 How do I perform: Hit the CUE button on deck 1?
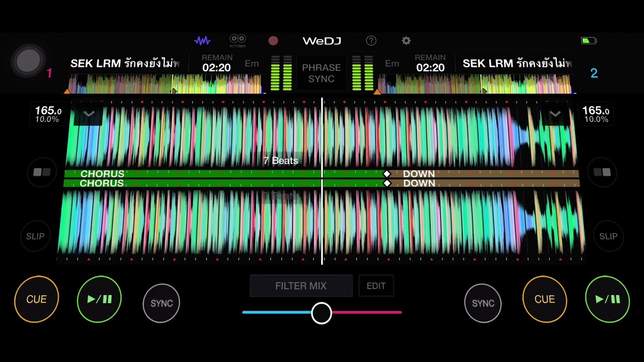pos(36,299)
